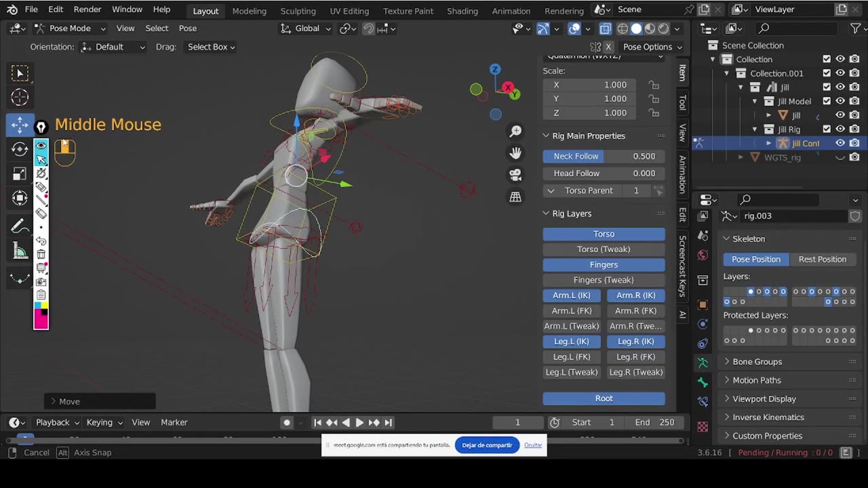Toggle the Torso rig layer

pos(604,234)
